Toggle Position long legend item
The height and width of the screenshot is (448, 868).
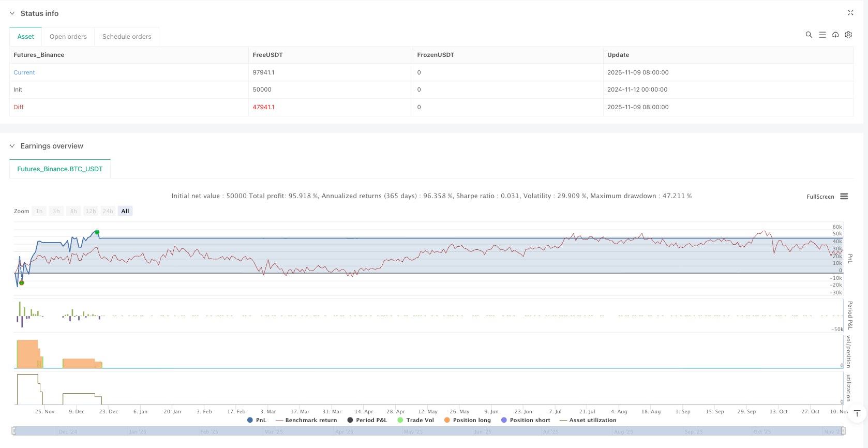(467, 420)
